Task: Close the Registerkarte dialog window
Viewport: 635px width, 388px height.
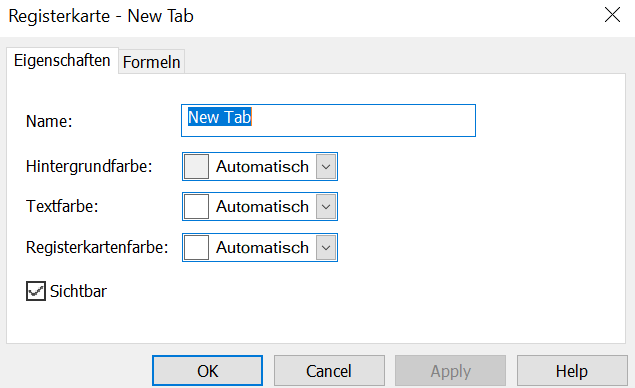Action: (x=612, y=15)
